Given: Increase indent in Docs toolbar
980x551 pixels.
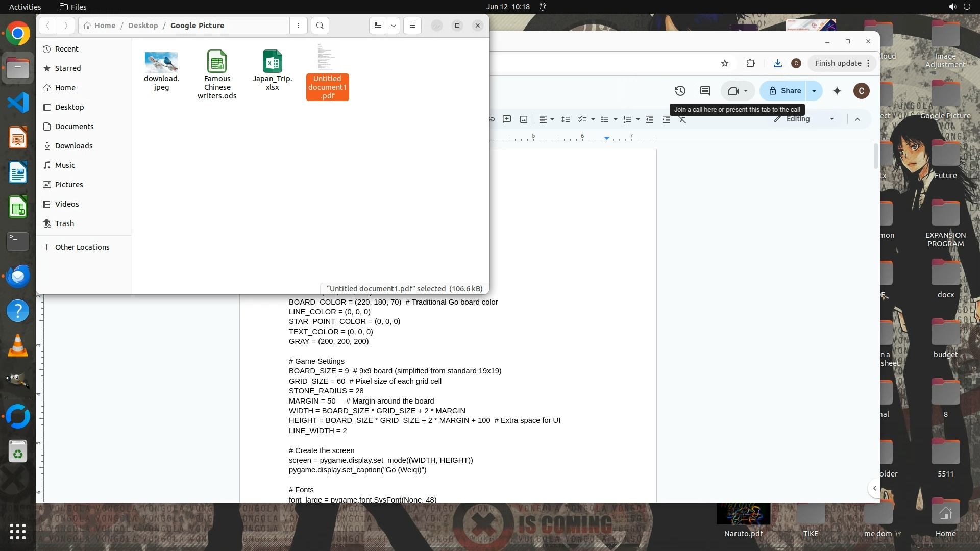Looking at the screenshot, I should pos(666,119).
